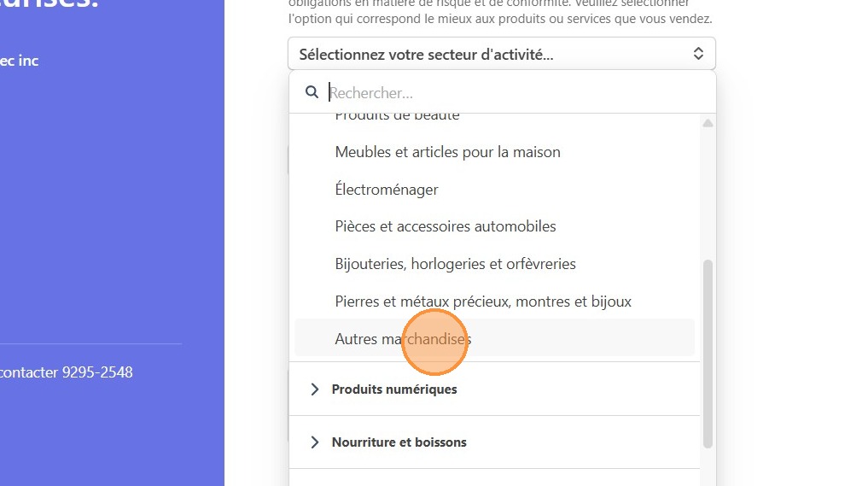This screenshot has height=486, width=868.
Task: Choose "Pierres et métaux précieux, montres et bijoux"
Action: (x=483, y=302)
